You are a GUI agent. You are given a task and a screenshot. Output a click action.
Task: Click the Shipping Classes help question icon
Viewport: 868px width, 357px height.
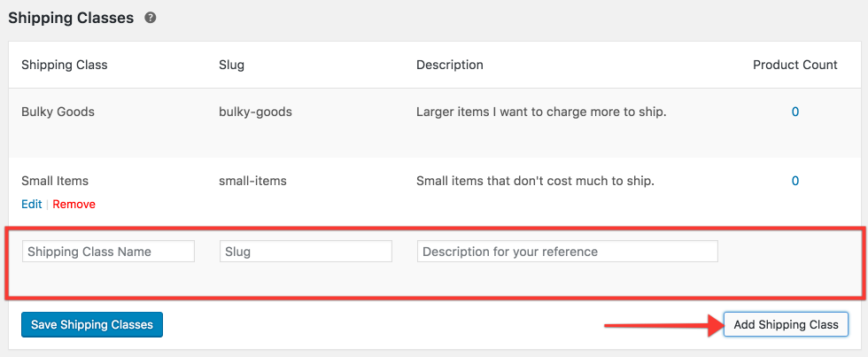[x=150, y=18]
